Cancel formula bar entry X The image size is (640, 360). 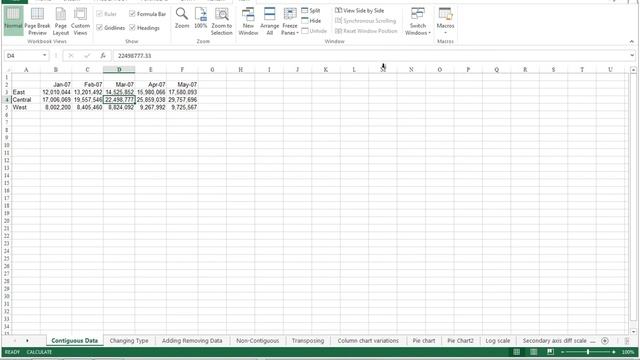point(71,56)
